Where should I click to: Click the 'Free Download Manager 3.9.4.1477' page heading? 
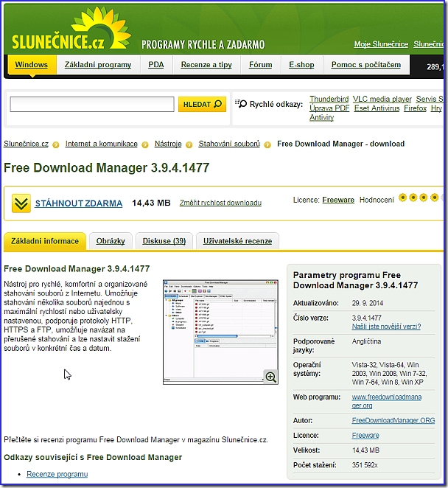[107, 168]
